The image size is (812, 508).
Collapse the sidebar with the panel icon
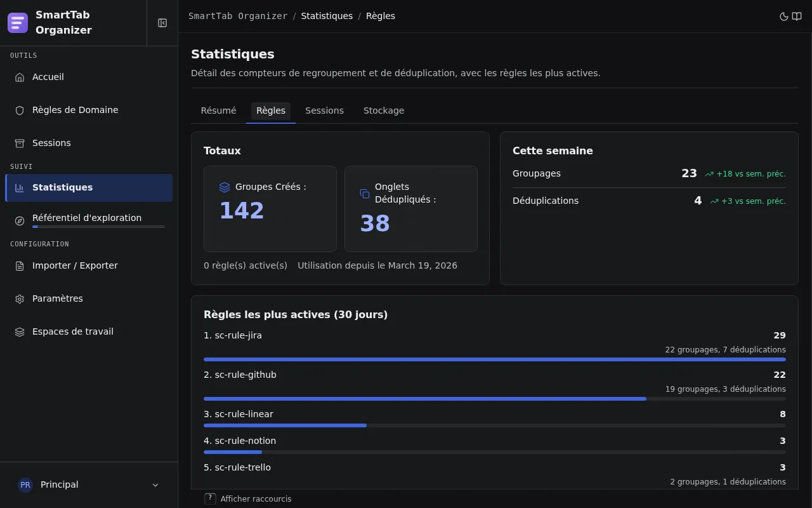[162, 23]
